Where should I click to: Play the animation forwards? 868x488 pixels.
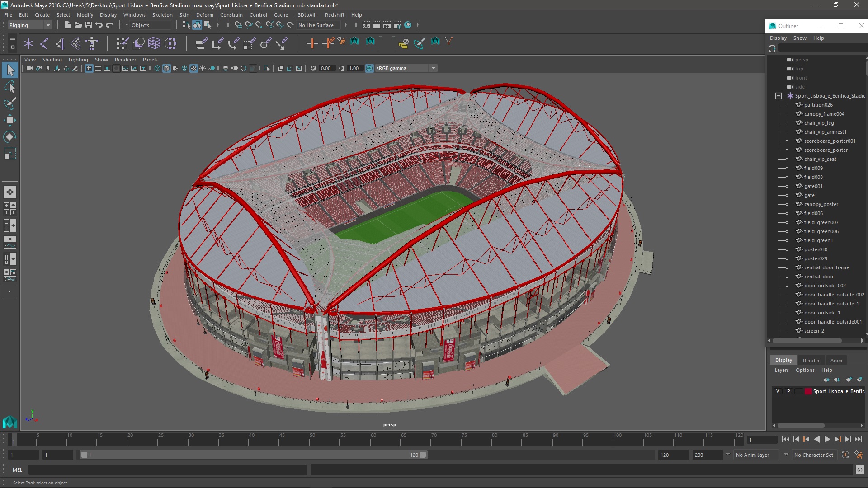(827, 439)
